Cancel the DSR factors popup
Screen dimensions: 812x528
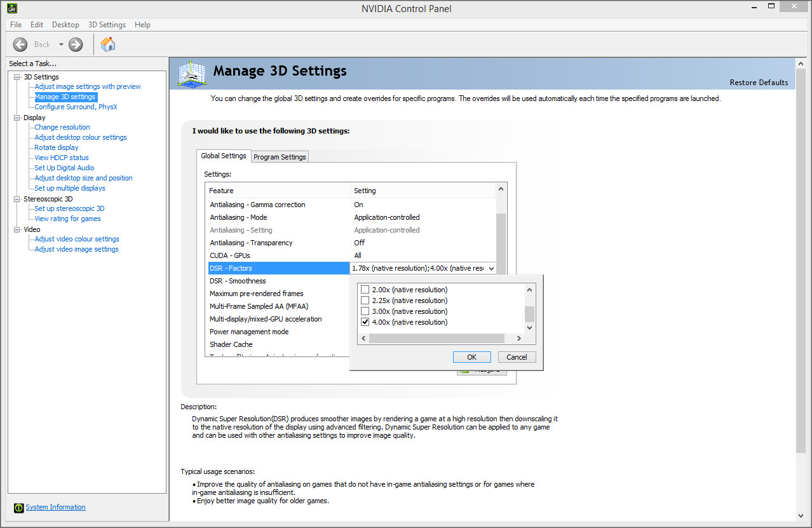click(517, 357)
